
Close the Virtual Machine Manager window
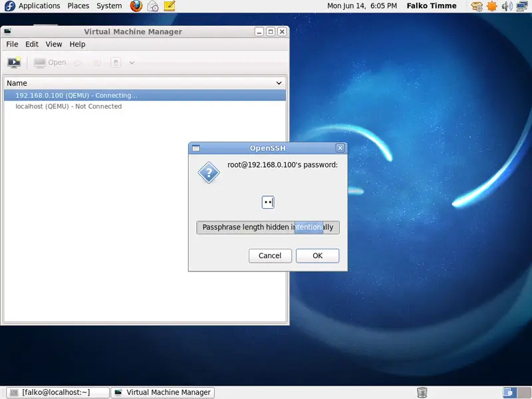[x=282, y=32]
